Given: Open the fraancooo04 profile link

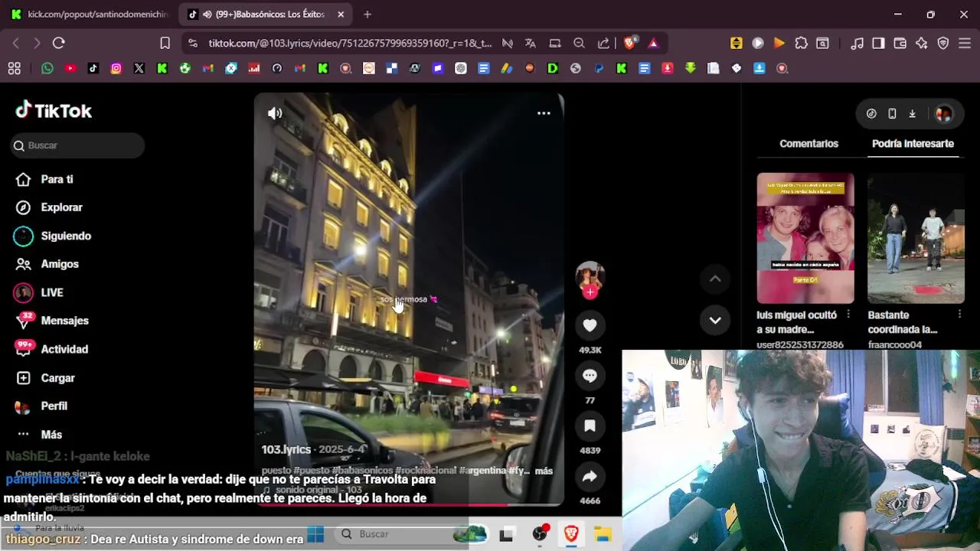Looking at the screenshot, I should click(895, 345).
